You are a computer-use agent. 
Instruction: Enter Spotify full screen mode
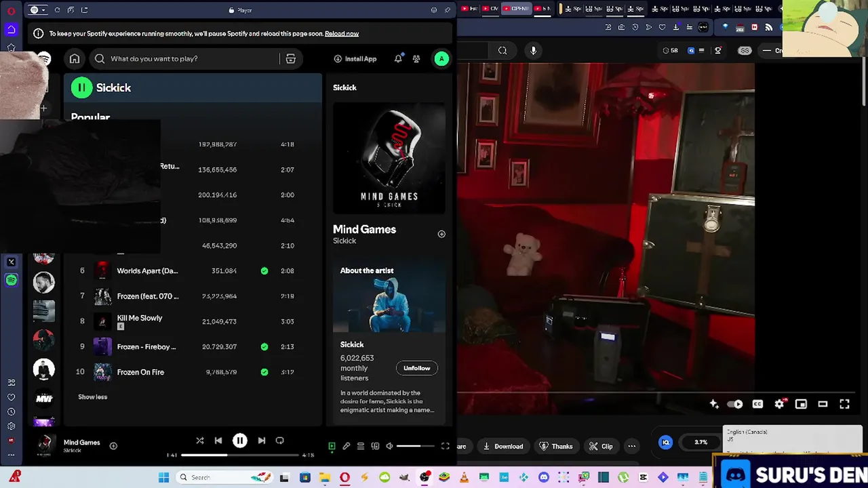[x=446, y=446]
